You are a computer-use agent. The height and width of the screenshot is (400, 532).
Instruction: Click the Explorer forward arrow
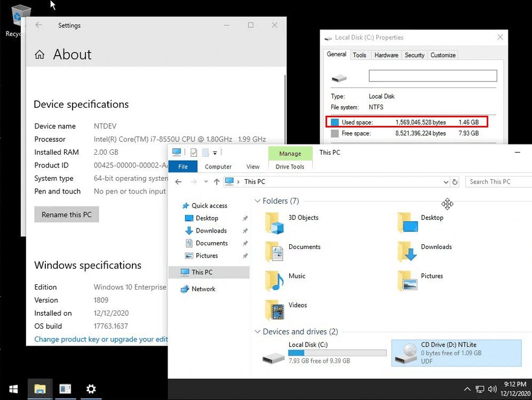[x=194, y=182]
